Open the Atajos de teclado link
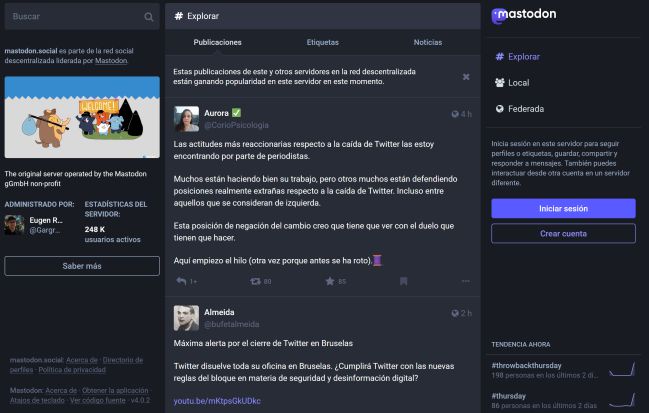 37,401
